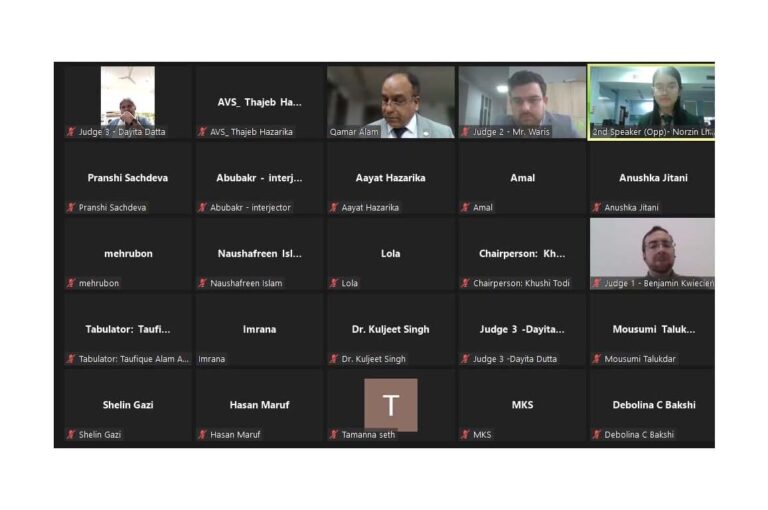Viewport: 768px width, 510px height.
Task: Click muted mic icon next to Debolina C Bakshi caption
Action: (597, 434)
